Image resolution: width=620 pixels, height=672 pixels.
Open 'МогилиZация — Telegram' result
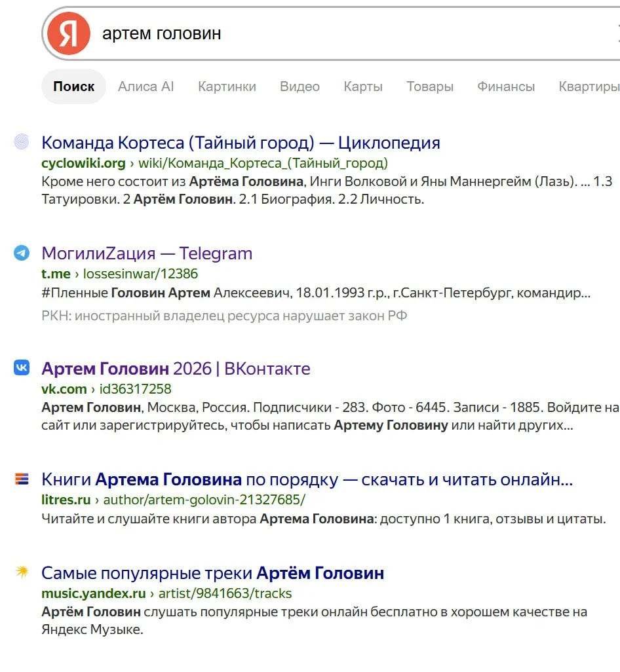pyautogui.click(x=147, y=253)
